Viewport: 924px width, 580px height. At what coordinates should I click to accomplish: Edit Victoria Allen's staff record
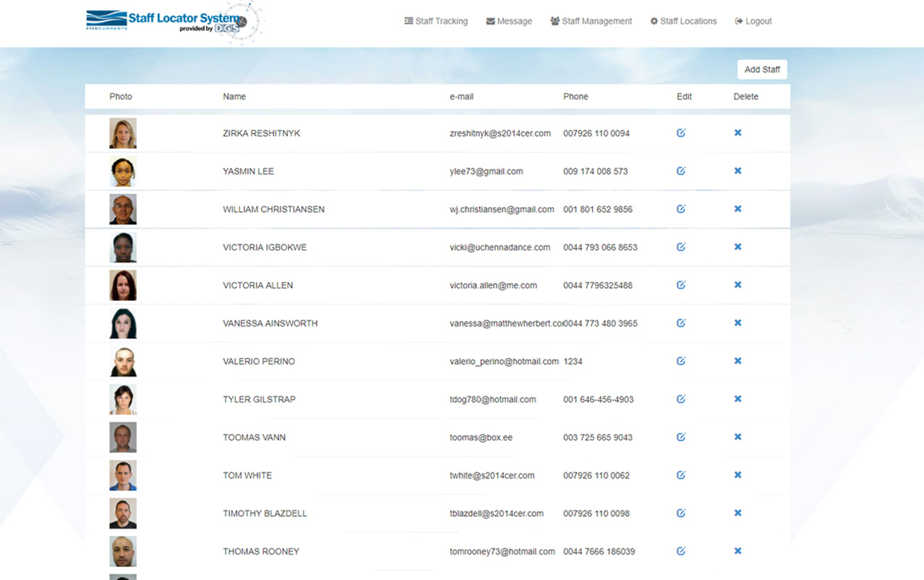pyautogui.click(x=681, y=285)
